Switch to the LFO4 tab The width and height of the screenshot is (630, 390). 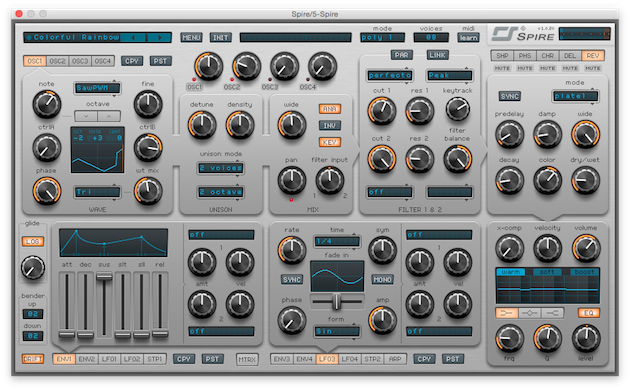(x=350, y=359)
